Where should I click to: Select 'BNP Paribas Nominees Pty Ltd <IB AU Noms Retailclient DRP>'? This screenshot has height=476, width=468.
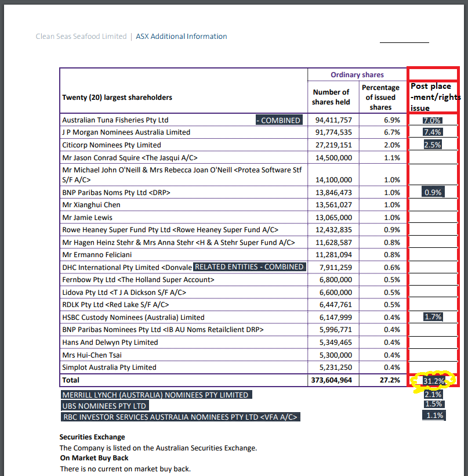tap(163, 330)
